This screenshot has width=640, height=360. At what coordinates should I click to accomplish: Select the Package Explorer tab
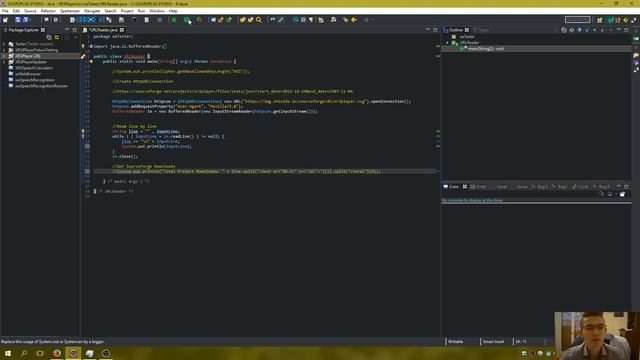(x=23, y=30)
